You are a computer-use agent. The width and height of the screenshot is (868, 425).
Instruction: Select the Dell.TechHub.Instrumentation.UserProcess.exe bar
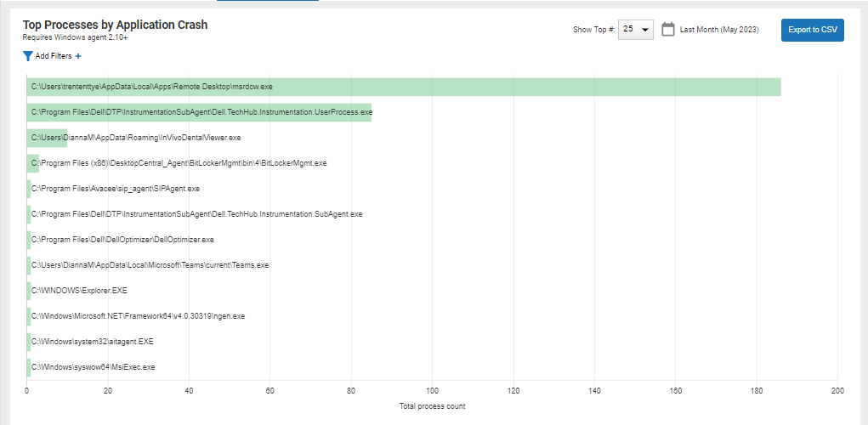pos(199,112)
